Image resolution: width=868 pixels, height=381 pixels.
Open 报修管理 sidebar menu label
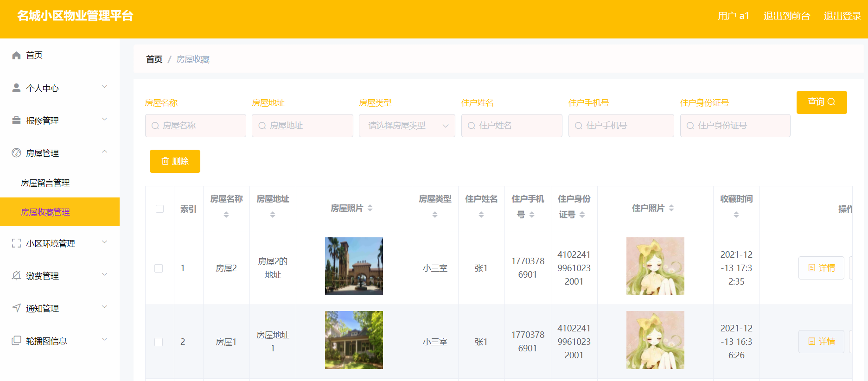42,121
